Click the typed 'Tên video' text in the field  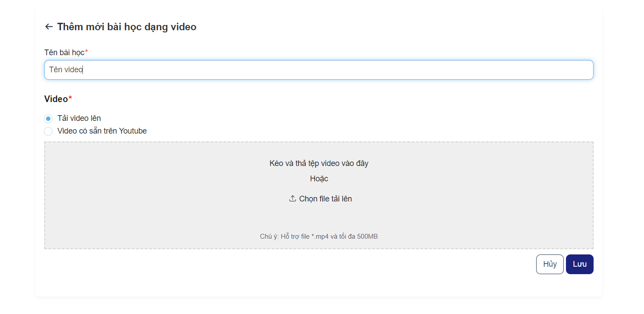66,70
